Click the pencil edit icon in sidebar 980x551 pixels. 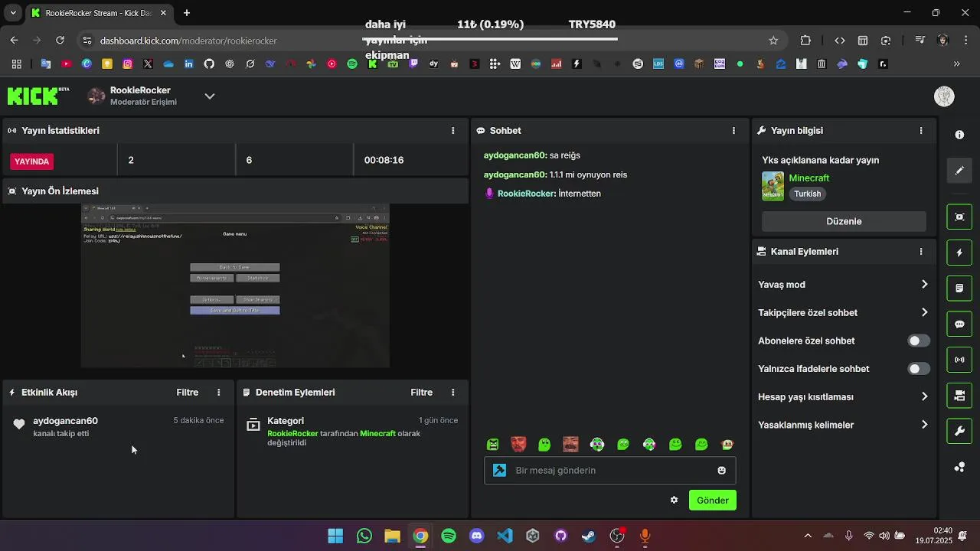click(x=959, y=171)
